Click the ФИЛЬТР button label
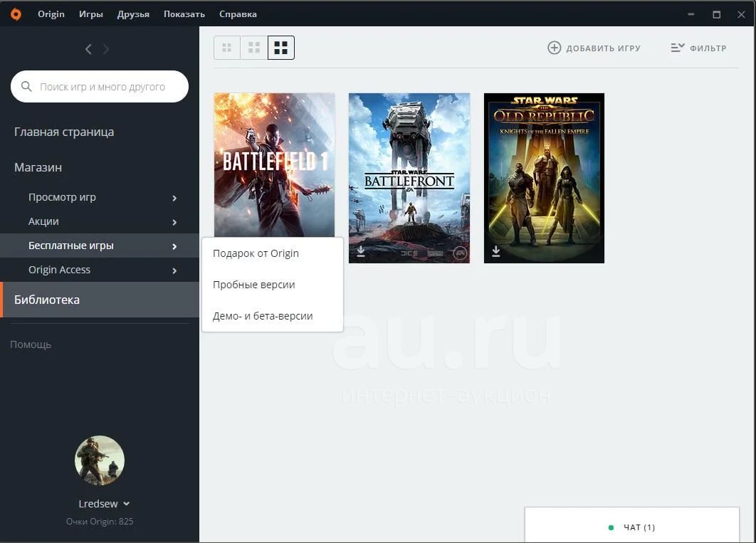Viewport: 756px width, 543px height. pos(708,48)
